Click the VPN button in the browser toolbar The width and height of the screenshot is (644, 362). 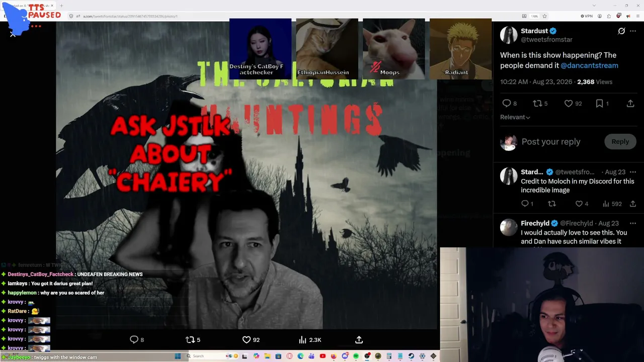point(586,16)
